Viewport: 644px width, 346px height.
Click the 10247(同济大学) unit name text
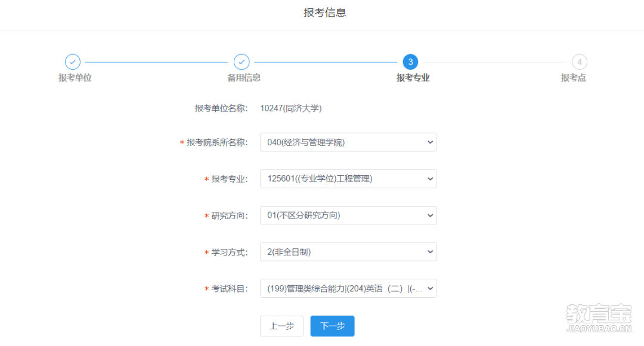291,108
